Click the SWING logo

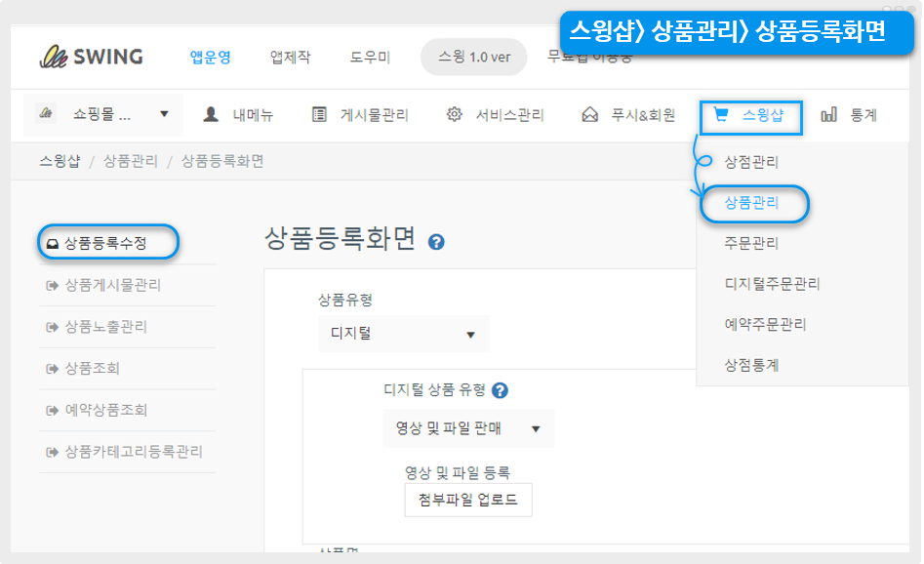click(x=91, y=57)
